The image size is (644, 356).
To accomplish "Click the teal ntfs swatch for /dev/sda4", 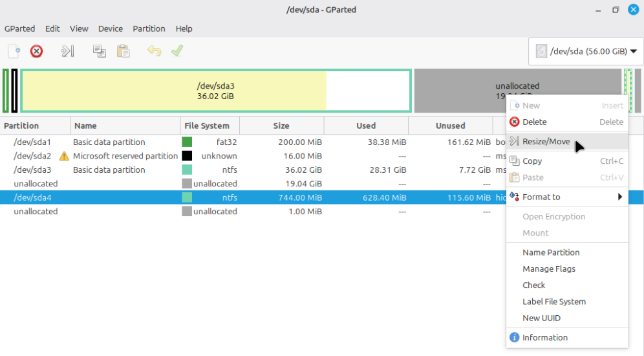I will 187,197.
